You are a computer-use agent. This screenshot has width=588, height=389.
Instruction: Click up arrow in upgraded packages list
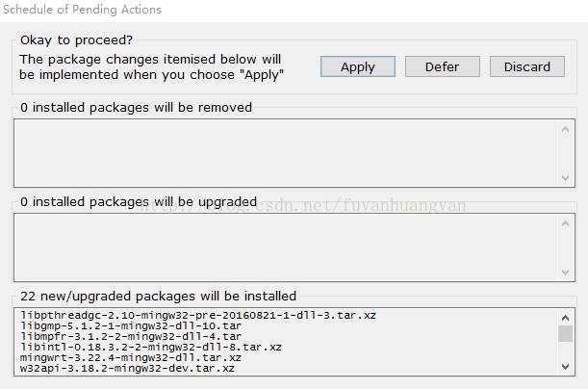click(x=566, y=223)
